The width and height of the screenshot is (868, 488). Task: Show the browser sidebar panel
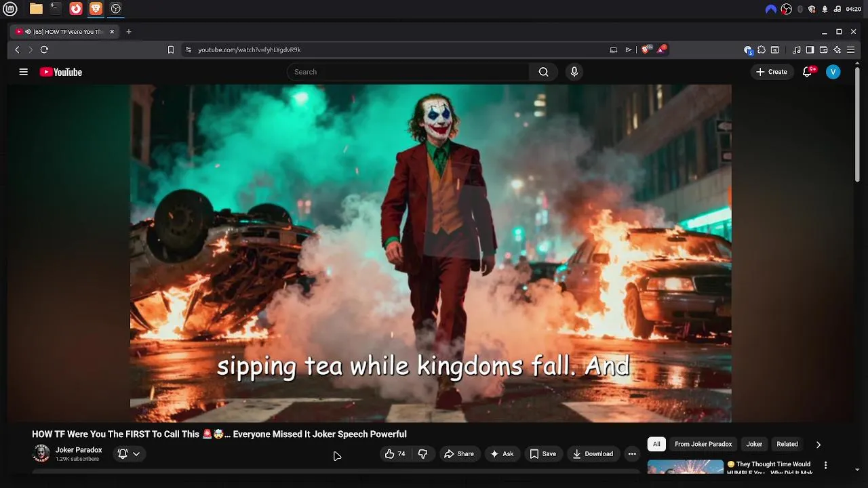tap(810, 49)
